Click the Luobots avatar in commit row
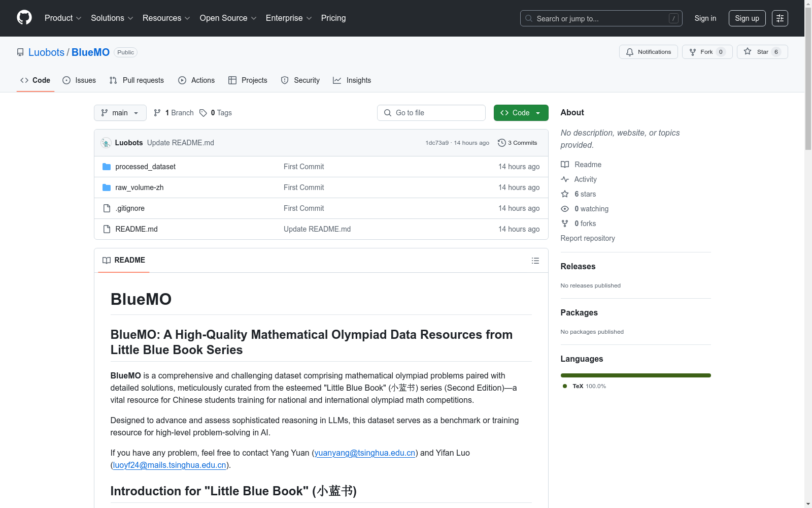The width and height of the screenshot is (812, 508). (106, 143)
